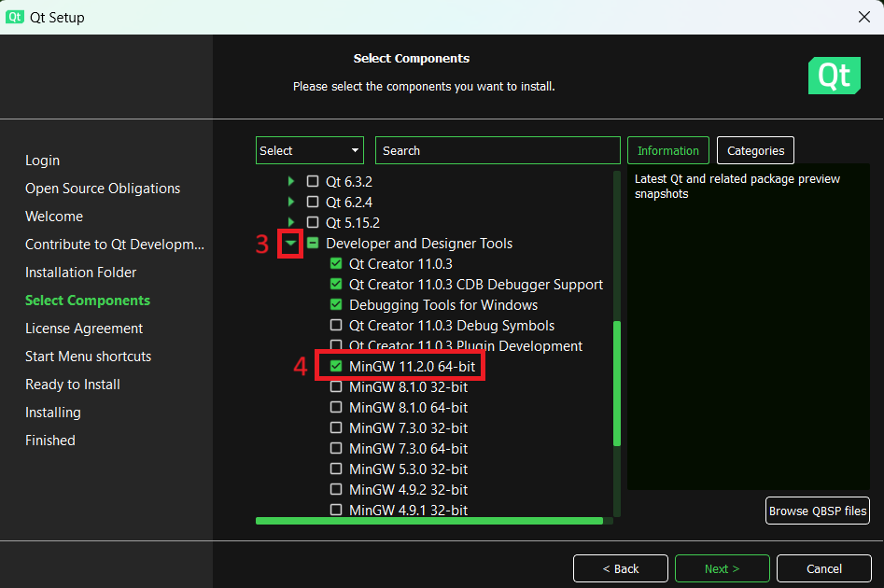Proceed with the Next button
Viewport: 884px width, 588px height.
pyautogui.click(x=723, y=568)
